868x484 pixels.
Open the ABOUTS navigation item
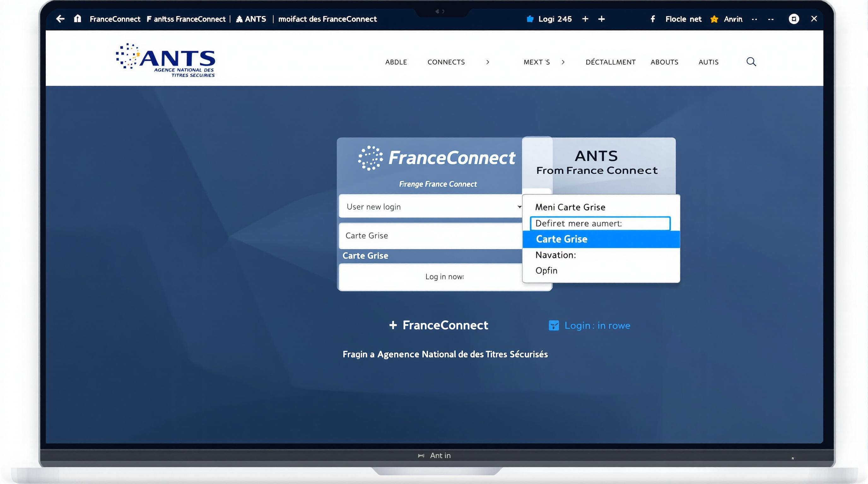coord(664,62)
